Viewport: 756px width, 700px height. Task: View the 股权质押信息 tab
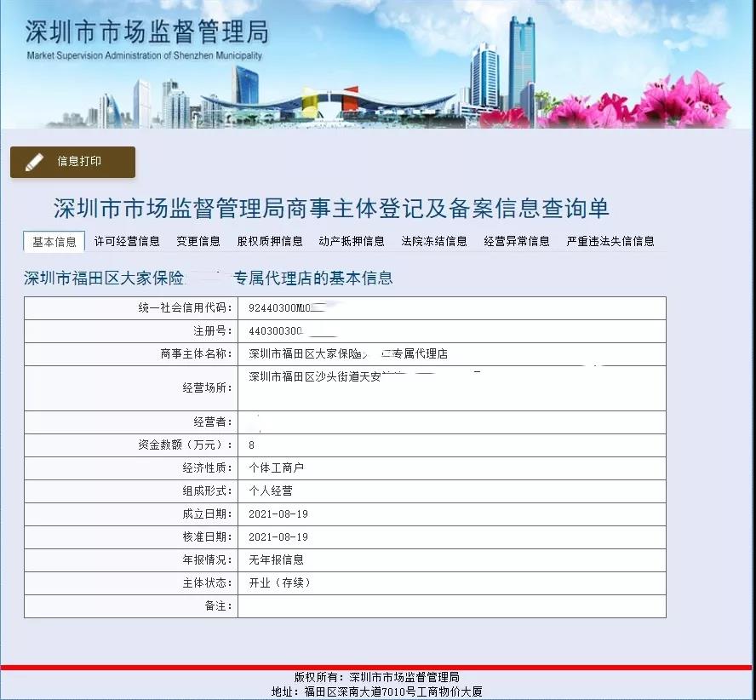pyautogui.click(x=270, y=242)
